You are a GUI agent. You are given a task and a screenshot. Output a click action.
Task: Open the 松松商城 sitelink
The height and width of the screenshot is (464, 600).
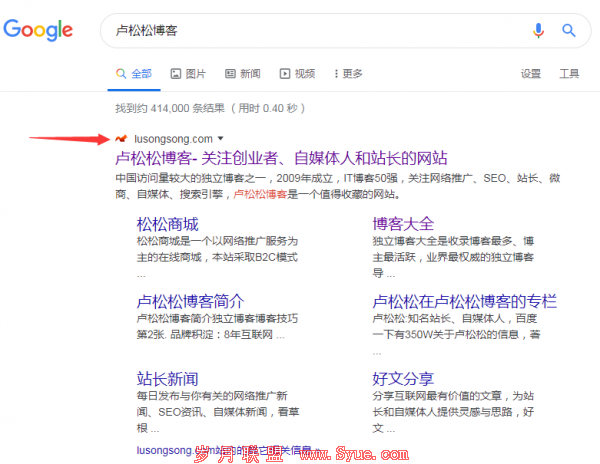pos(168,224)
